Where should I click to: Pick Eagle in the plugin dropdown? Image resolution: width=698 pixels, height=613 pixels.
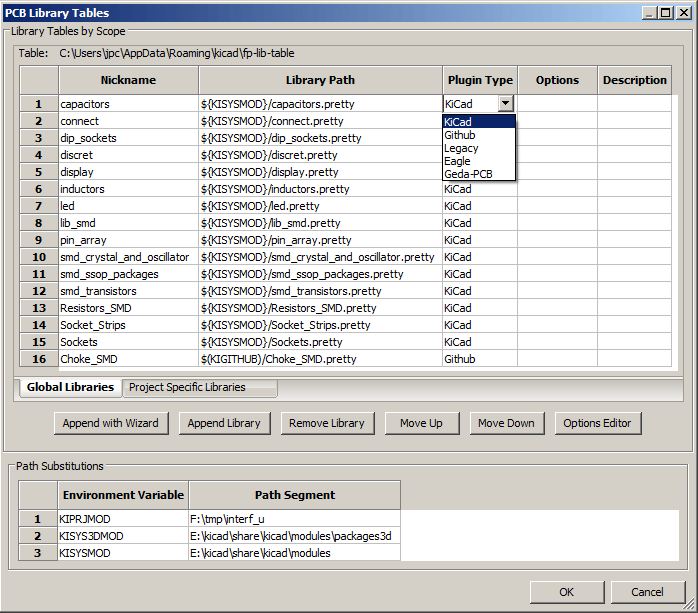(457, 161)
